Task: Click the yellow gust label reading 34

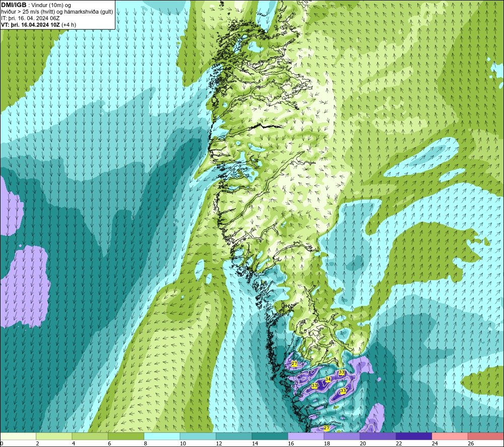Action: (328, 379)
